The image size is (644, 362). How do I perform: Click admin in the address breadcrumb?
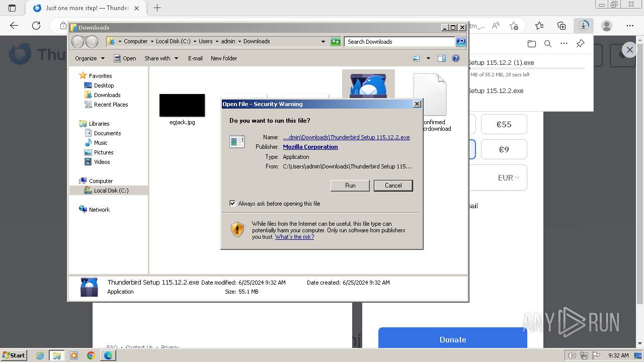228,42
